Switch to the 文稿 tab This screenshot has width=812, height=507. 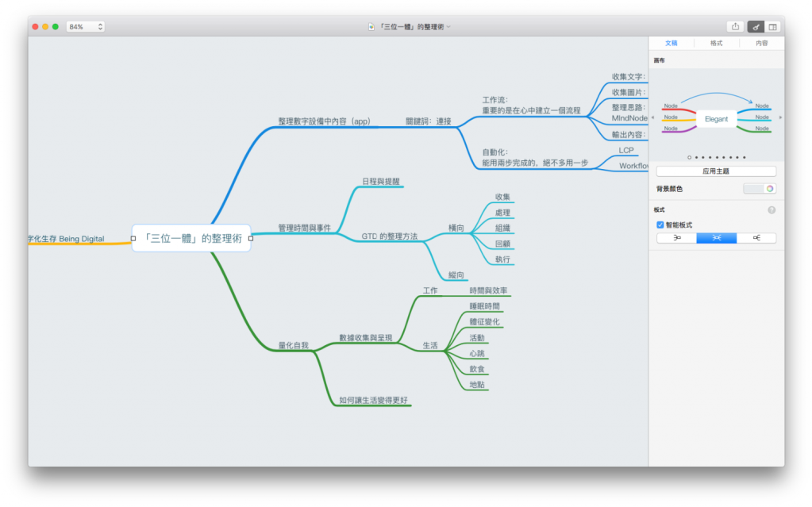[672, 43]
